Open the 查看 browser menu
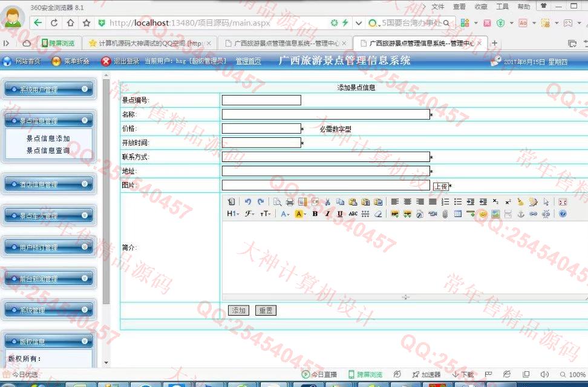The image size is (588, 387). click(459, 7)
